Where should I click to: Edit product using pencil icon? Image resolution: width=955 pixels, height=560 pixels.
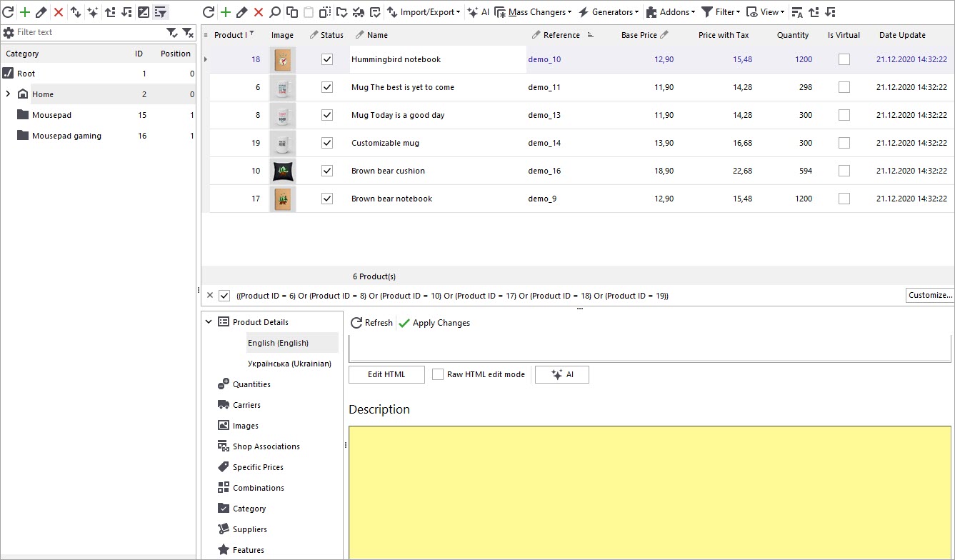point(242,12)
